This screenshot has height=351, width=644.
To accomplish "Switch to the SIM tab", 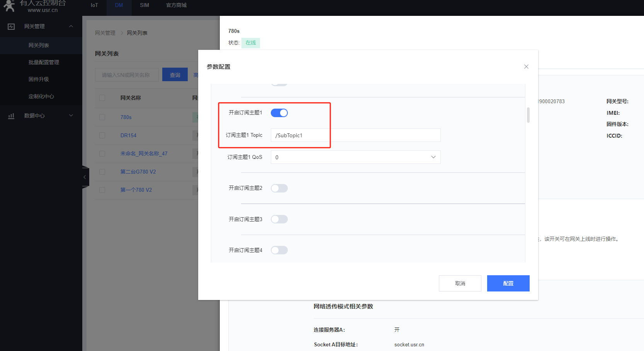I will coord(144,5).
